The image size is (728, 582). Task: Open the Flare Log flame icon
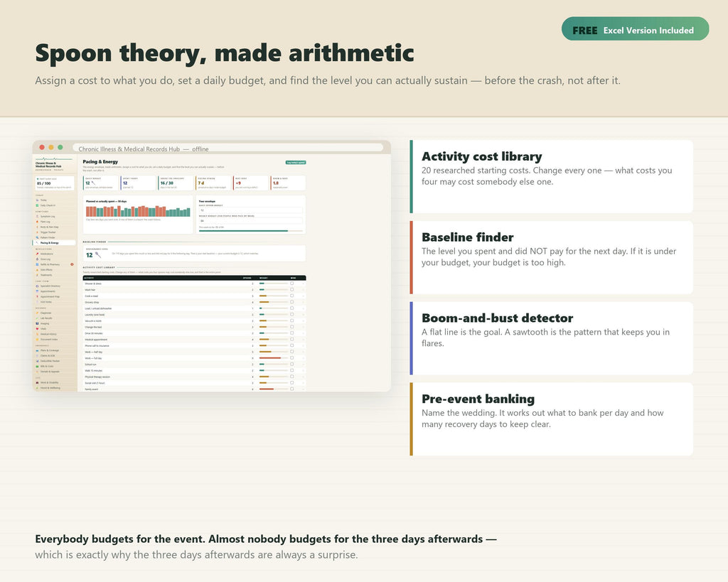tap(37, 222)
